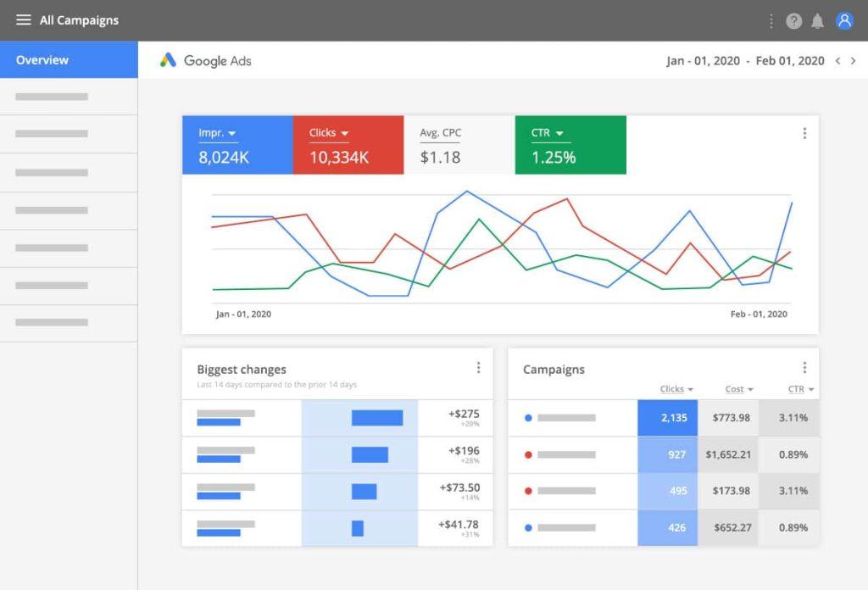Select the Overview sidebar tab

pyautogui.click(x=69, y=60)
